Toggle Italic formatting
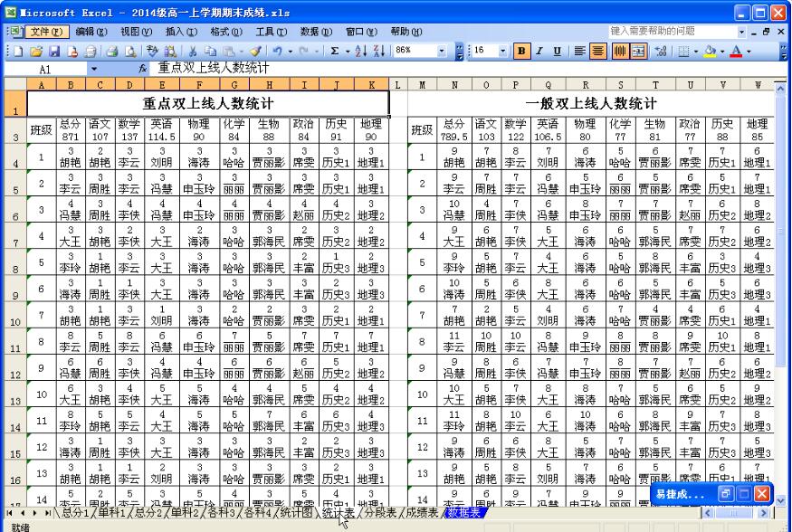 539,51
